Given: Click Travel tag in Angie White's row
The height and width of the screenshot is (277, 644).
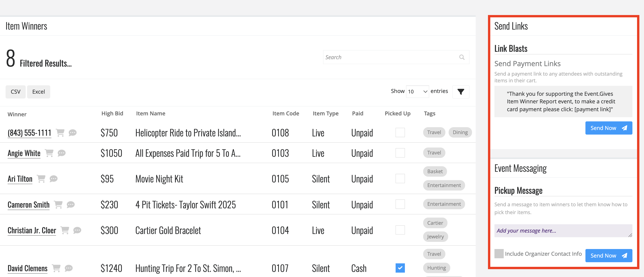Looking at the screenshot, I should pos(434,153).
